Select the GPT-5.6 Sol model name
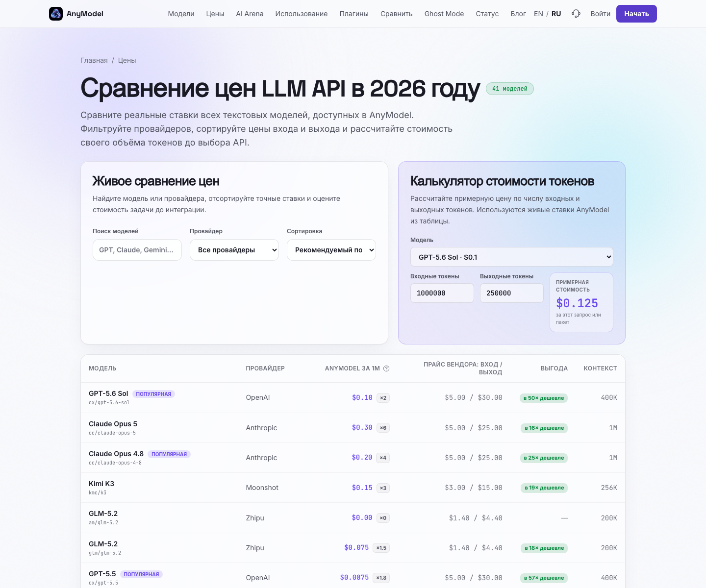This screenshot has height=588, width=706. [108, 393]
